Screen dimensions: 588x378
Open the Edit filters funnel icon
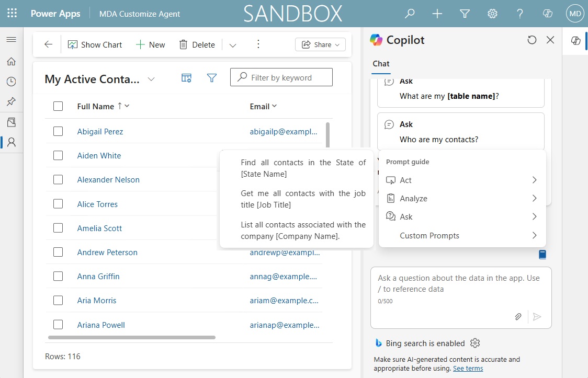tap(212, 77)
